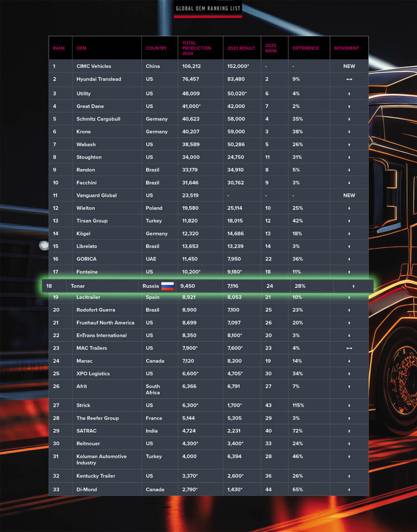Click the 'Kögel' OEM name

click(83, 234)
